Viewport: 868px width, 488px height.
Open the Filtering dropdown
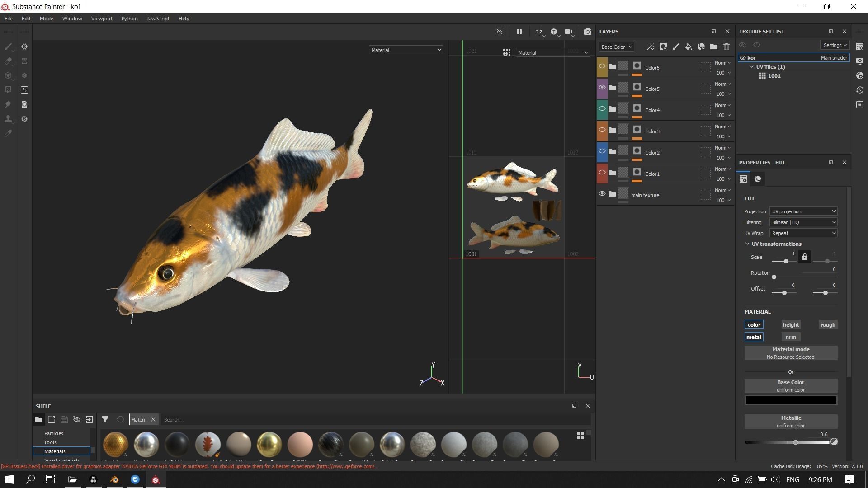(803, 222)
